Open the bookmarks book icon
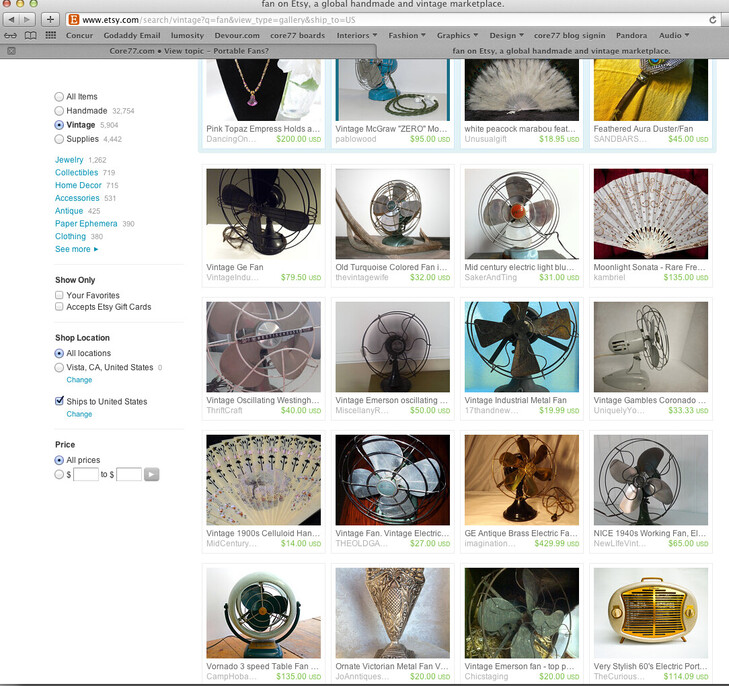729x686 pixels. (30, 35)
